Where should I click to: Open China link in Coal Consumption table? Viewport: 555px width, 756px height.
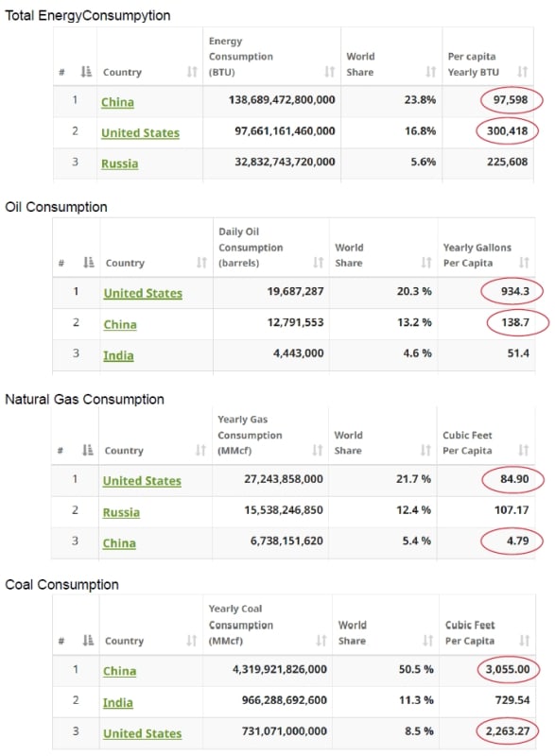pyautogui.click(x=119, y=671)
